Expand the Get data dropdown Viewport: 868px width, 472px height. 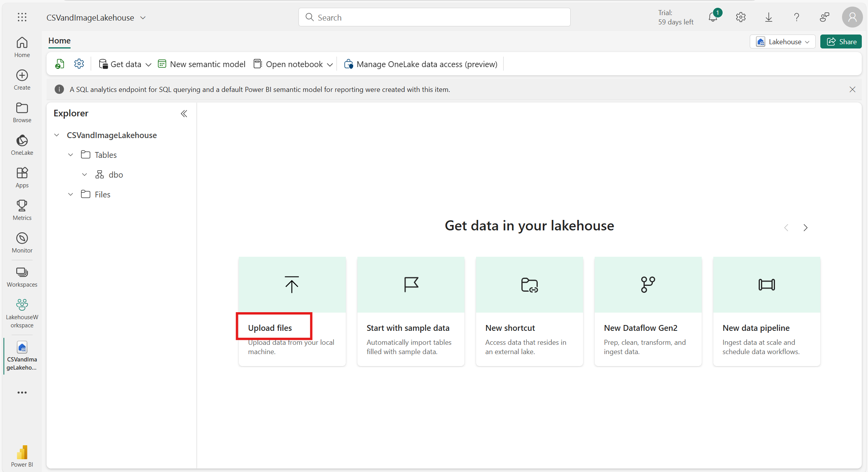[125, 64]
